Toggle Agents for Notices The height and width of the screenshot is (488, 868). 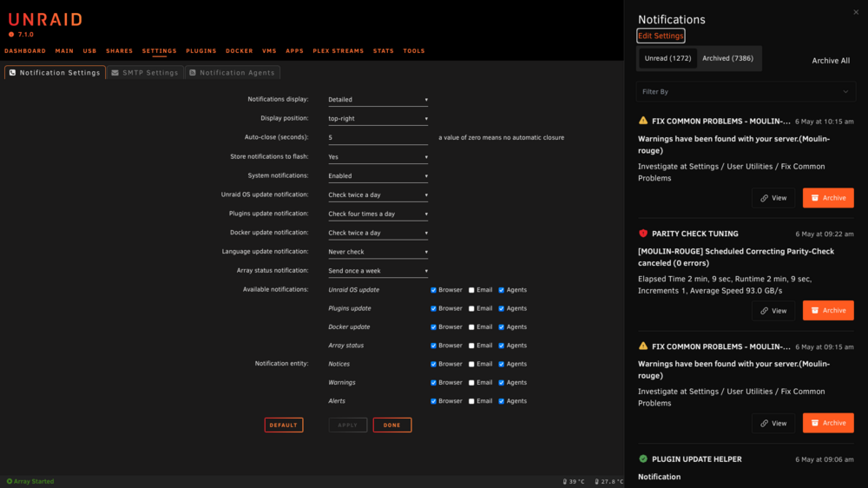tap(502, 365)
